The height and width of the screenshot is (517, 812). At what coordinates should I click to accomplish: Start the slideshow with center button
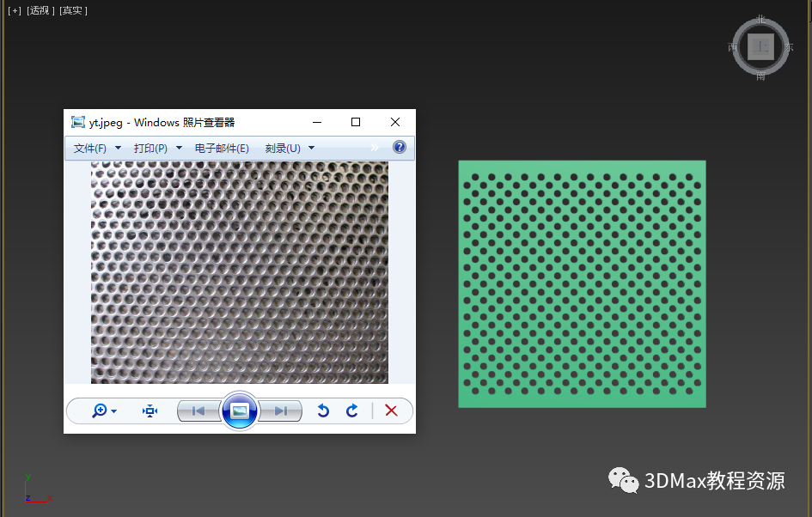pyautogui.click(x=239, y=411)
